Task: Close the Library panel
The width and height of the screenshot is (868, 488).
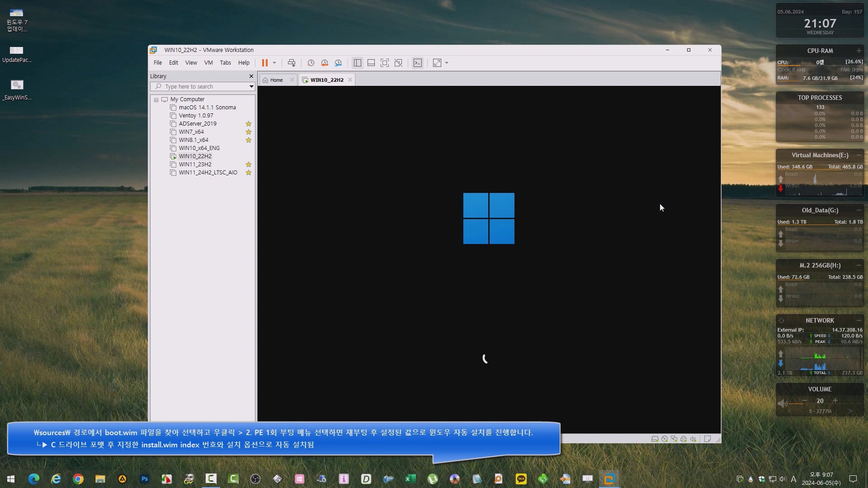Action: (x=251, y=76)
